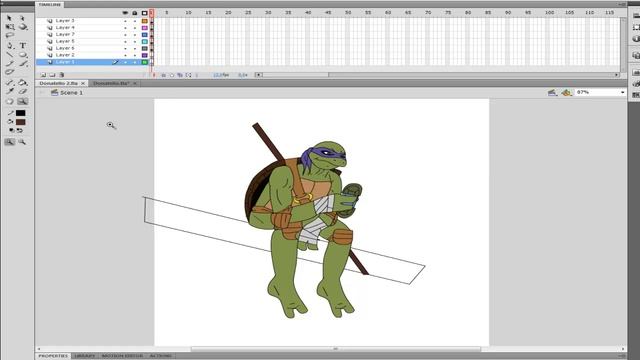
Task: Select the Text tool
Action: pos(23,46)
